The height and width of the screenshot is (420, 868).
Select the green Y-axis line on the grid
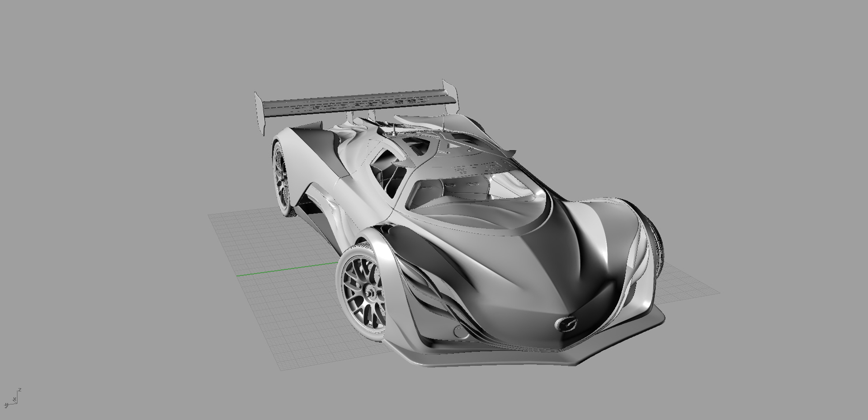[x=288, y=269]
